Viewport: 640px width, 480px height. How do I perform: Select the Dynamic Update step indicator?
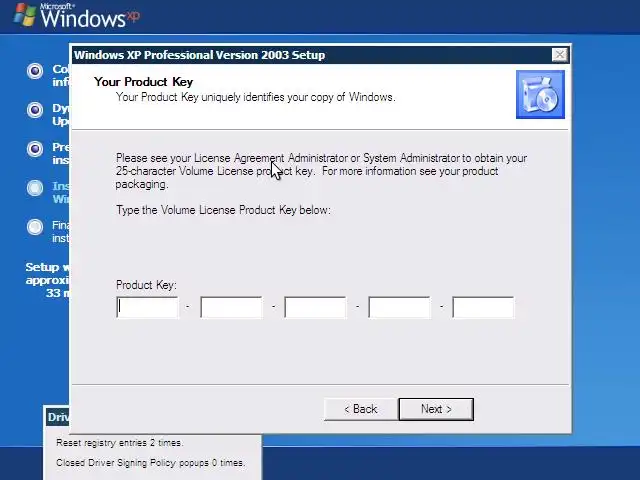[35, 110]
